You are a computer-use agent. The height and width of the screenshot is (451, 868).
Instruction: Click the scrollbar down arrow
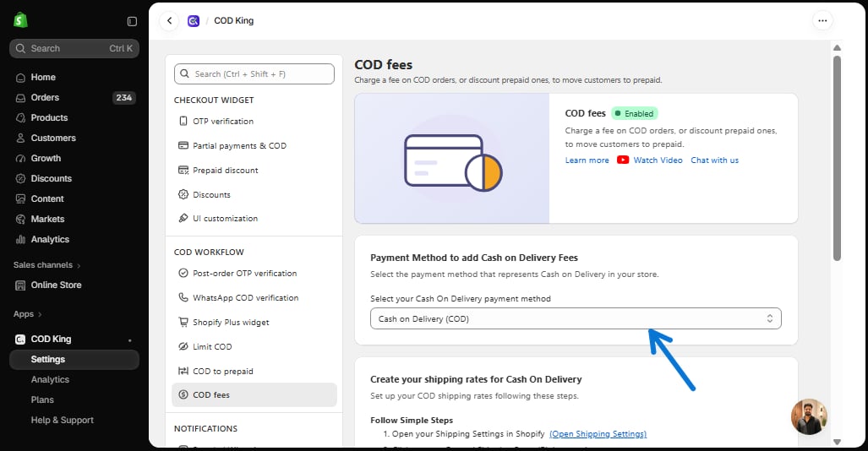coord(837,442)
